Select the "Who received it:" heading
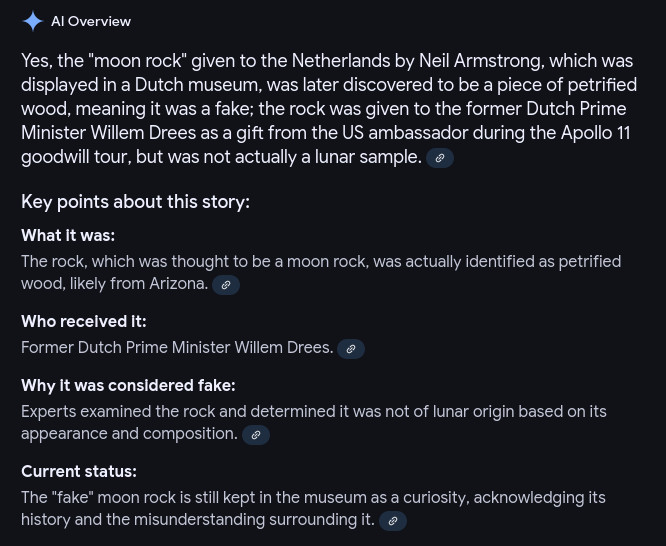666x546 pixels. coord(84,322)
